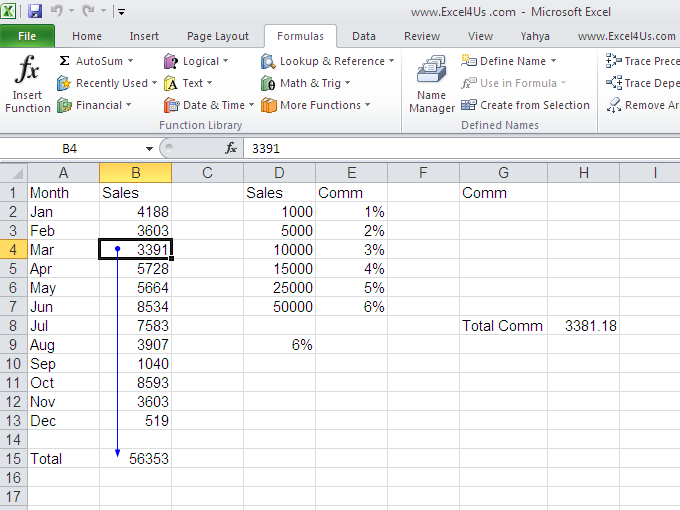Viewport: 680px width, 510px height.
Task: Open More Functions books icon
Action: 268,105
